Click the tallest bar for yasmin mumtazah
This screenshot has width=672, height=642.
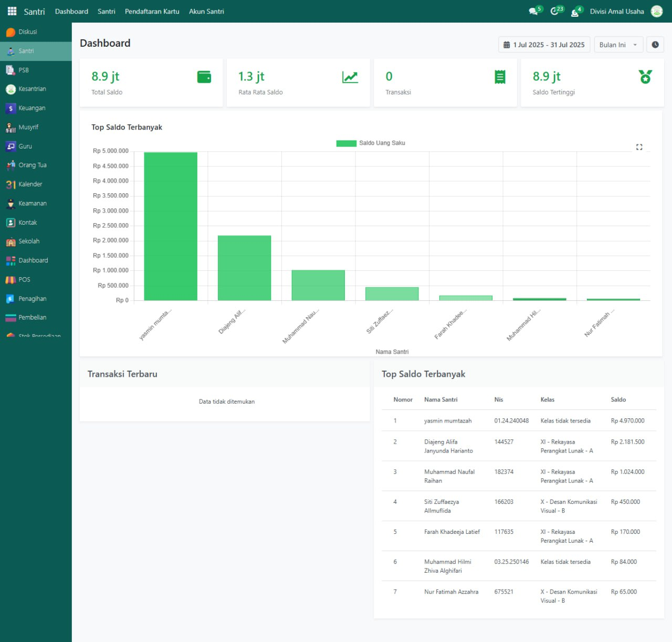click(x=171, y=226)
